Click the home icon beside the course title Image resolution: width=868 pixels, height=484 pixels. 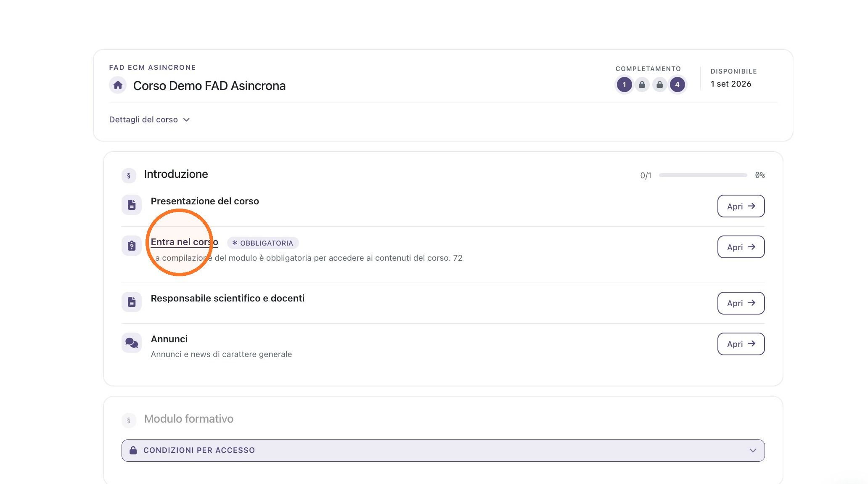[x=118, y=85]
